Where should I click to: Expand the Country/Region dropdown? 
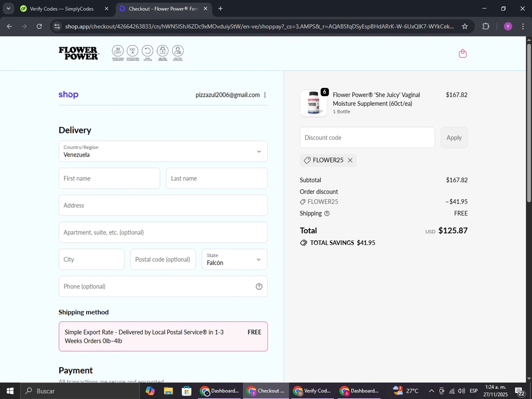(163, 151)
